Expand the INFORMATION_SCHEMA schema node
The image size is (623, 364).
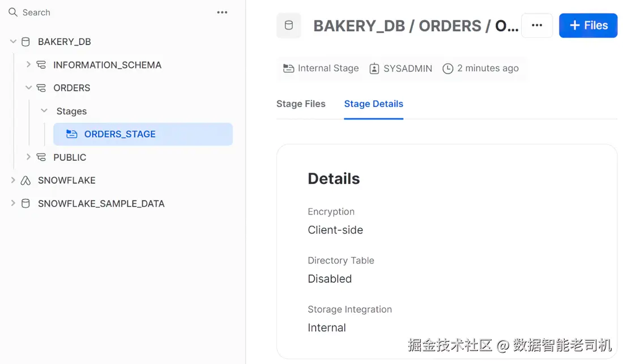click(x=28, y=65)
